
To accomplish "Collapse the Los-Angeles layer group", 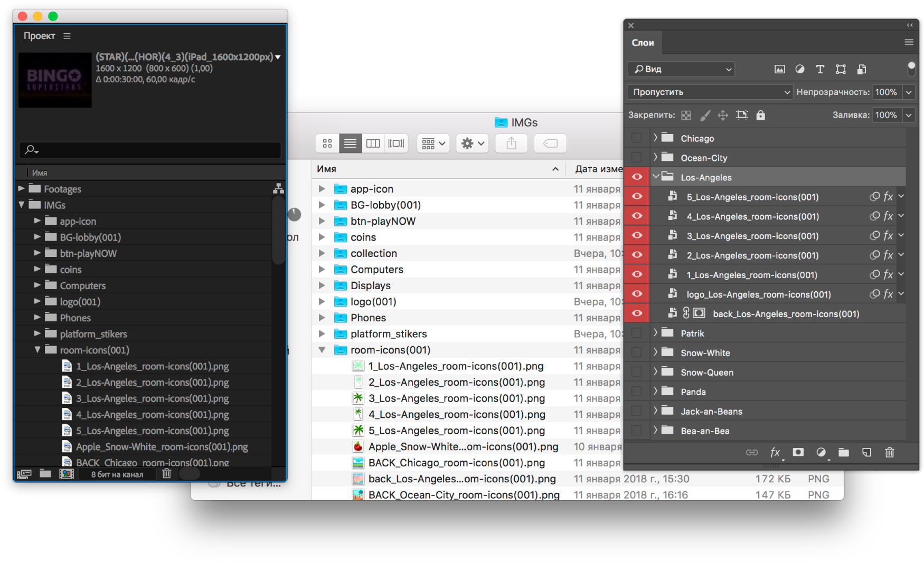I will click(x=655, y=177).
